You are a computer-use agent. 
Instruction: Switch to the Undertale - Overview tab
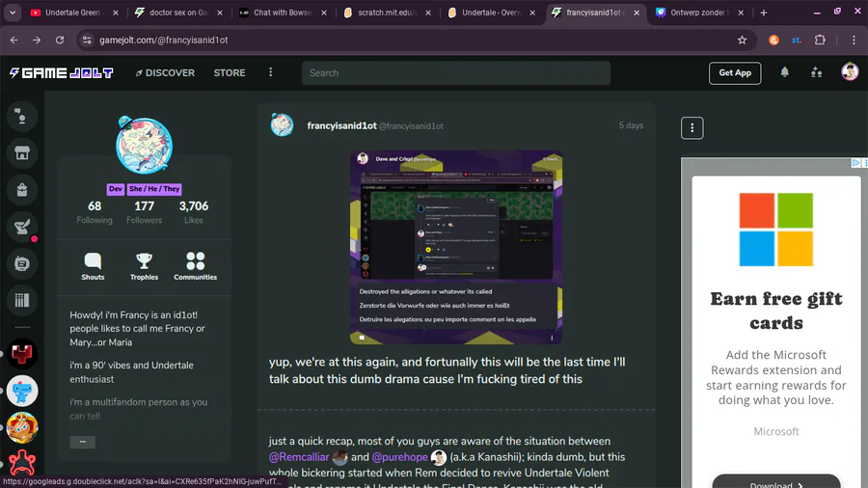(491, 13)
